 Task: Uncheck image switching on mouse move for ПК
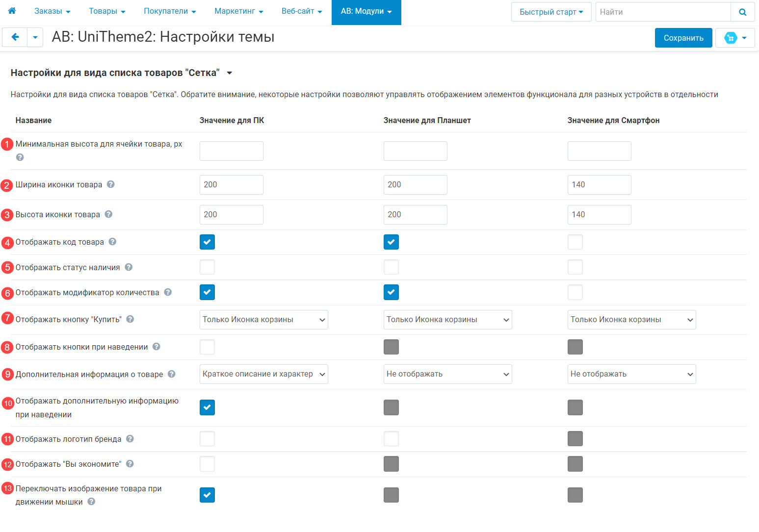(207, 495)
